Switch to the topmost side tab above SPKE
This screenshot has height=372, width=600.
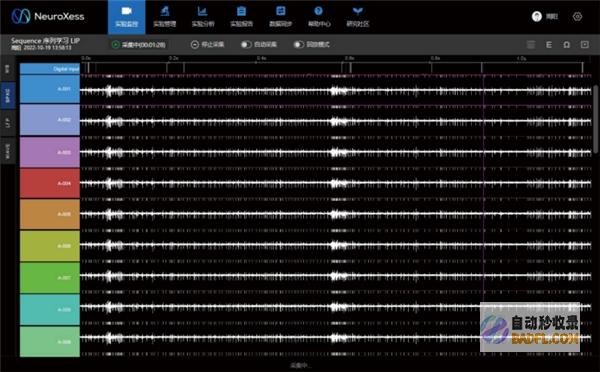pos(8,69)
